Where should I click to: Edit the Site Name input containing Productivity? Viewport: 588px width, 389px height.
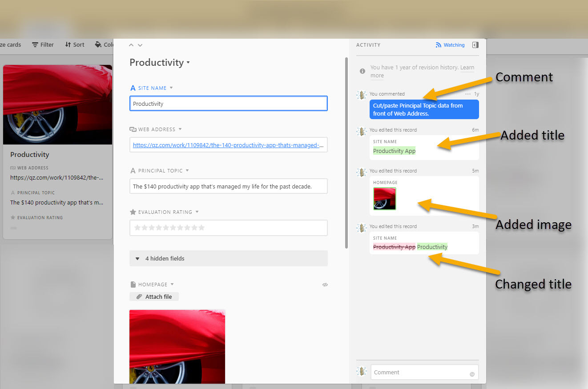click(229, 104)
